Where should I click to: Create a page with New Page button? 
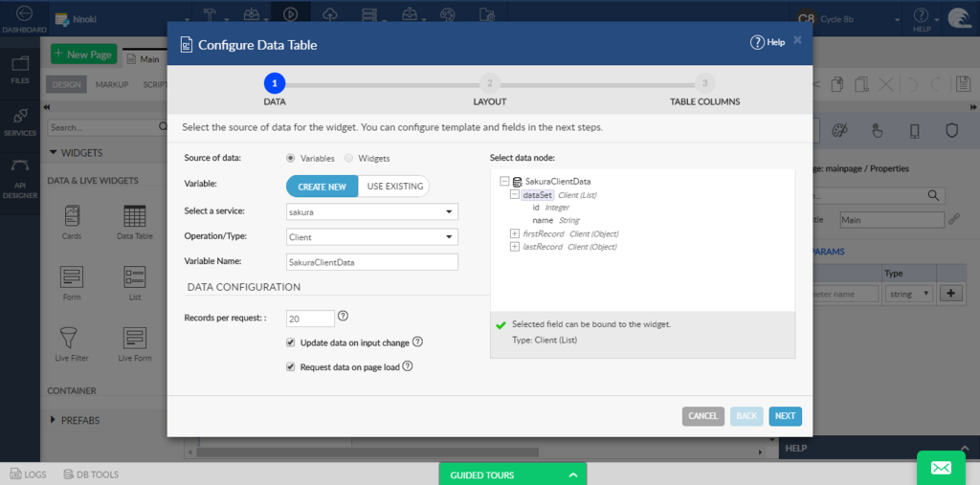point(84,55)
